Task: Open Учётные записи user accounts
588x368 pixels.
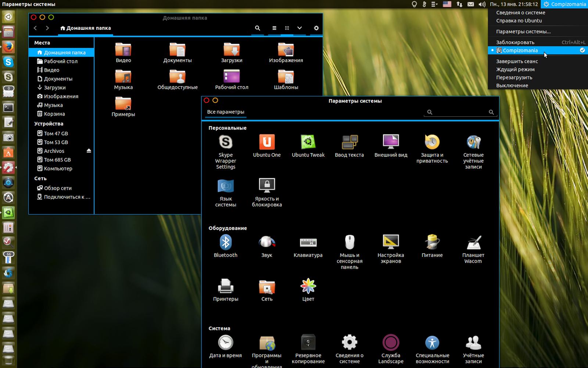Action: [x=473, y=350]
